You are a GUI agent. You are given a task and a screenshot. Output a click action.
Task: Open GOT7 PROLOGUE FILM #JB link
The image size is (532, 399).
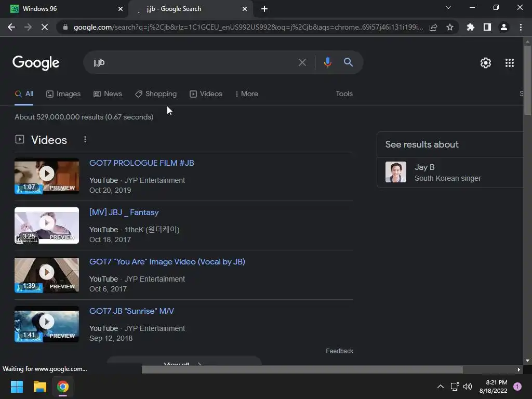click(141, 163)
